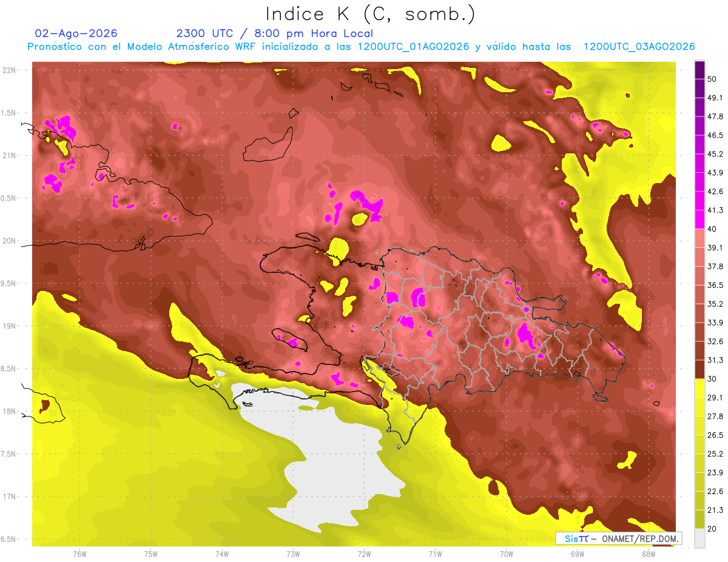
Task: Click the colorbar value '26.5'
Action: 715,435
